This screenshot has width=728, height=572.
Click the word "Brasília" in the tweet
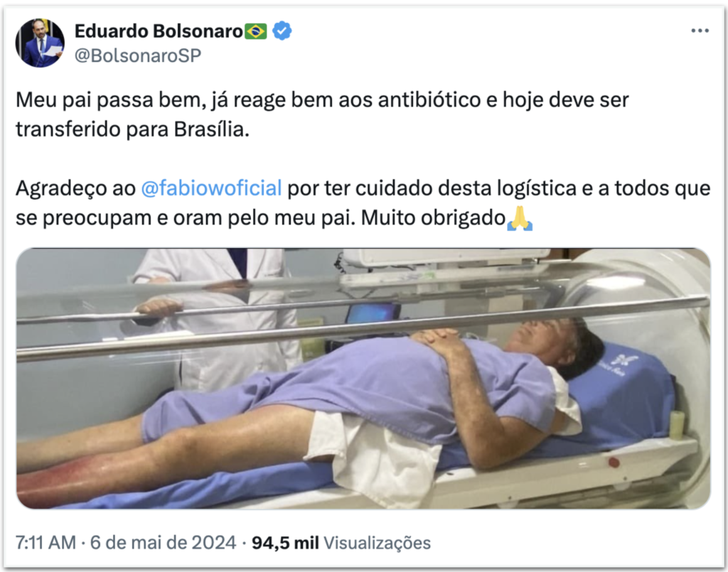coord(211,129)
